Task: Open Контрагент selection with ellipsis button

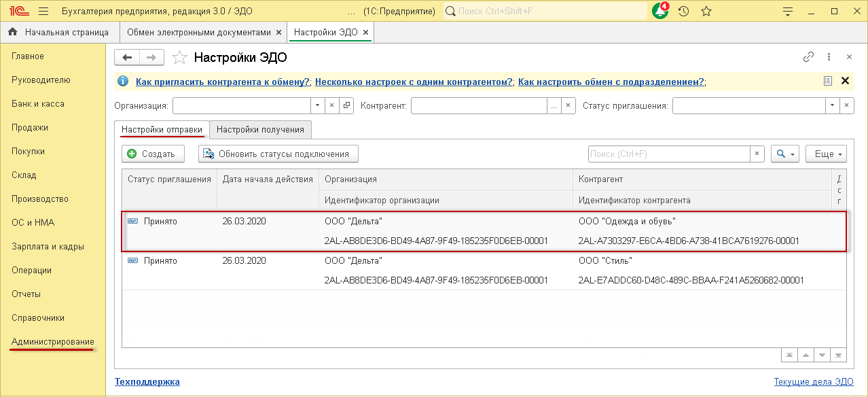Action: [x=554, y=105]
